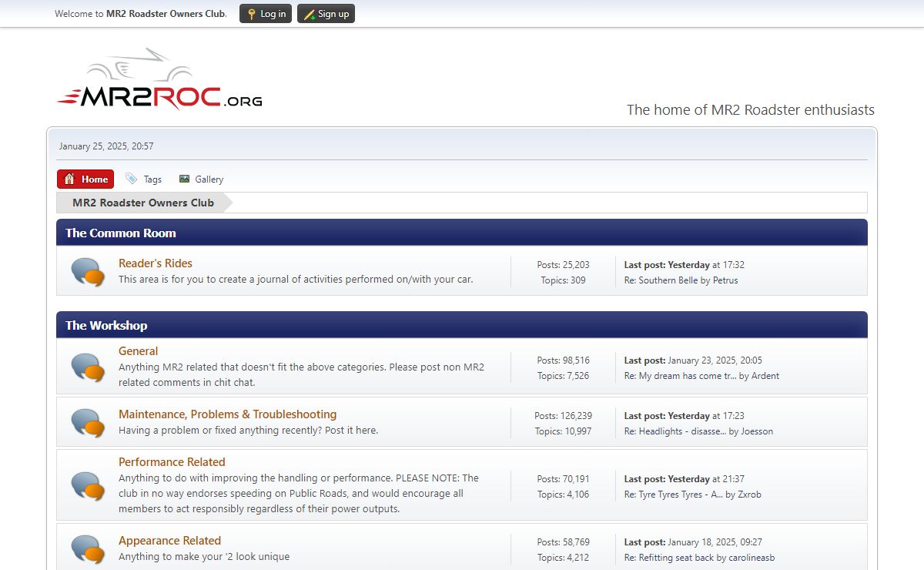Click 'Topics: 4,106' in Performance Related row
Image resolution: width=924 pixels, height=570 pixels.
click(x=564, y=495)
